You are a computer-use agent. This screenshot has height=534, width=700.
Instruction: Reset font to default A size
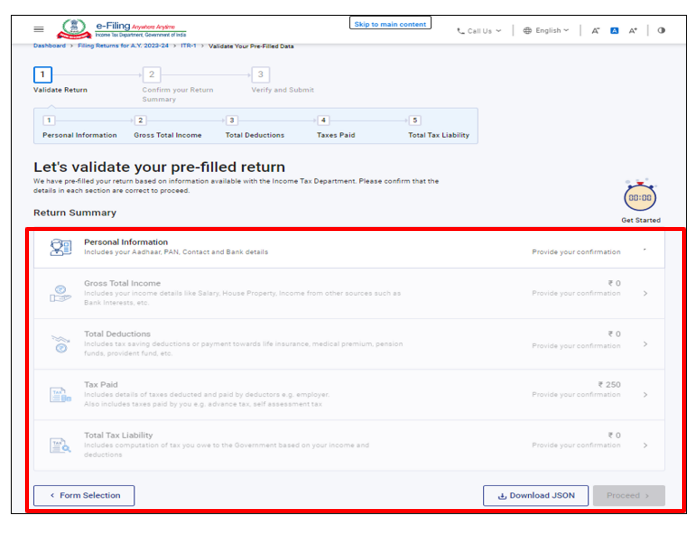614,31
